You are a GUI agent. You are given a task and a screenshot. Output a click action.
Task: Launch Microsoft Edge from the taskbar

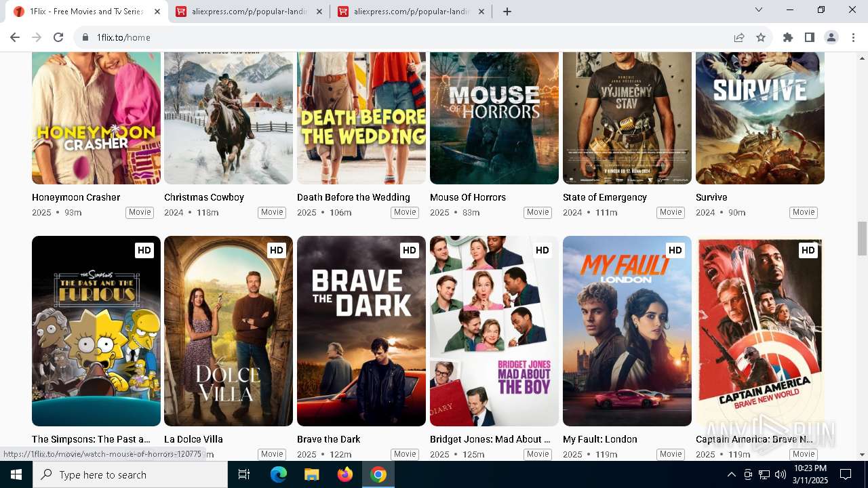(279, 474)
